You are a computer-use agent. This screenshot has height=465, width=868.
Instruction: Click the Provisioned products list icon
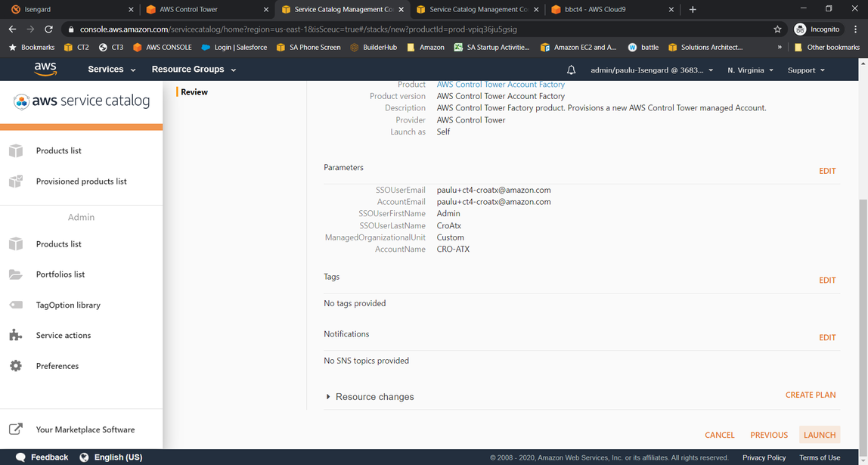pos(15,181)
